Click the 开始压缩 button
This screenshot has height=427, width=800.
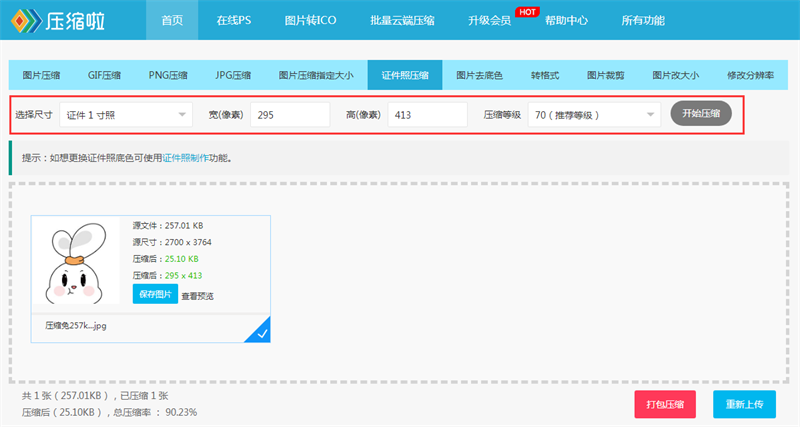(x=701, y=113)
